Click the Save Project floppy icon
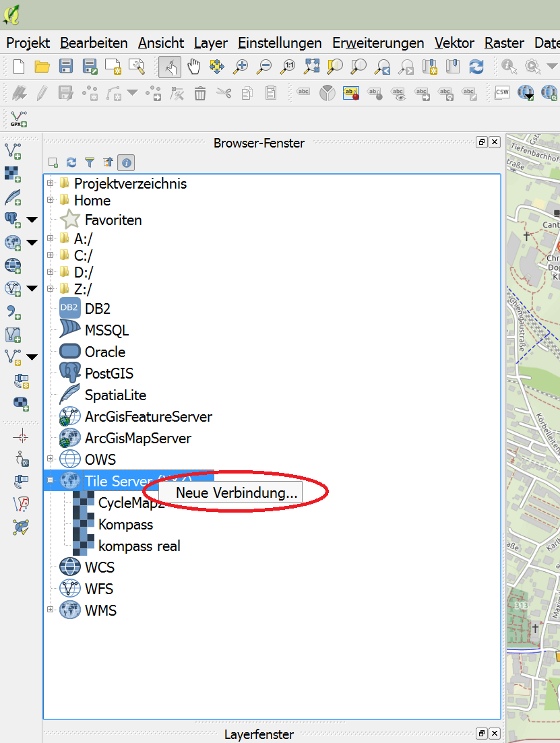 tap(65, 67)
